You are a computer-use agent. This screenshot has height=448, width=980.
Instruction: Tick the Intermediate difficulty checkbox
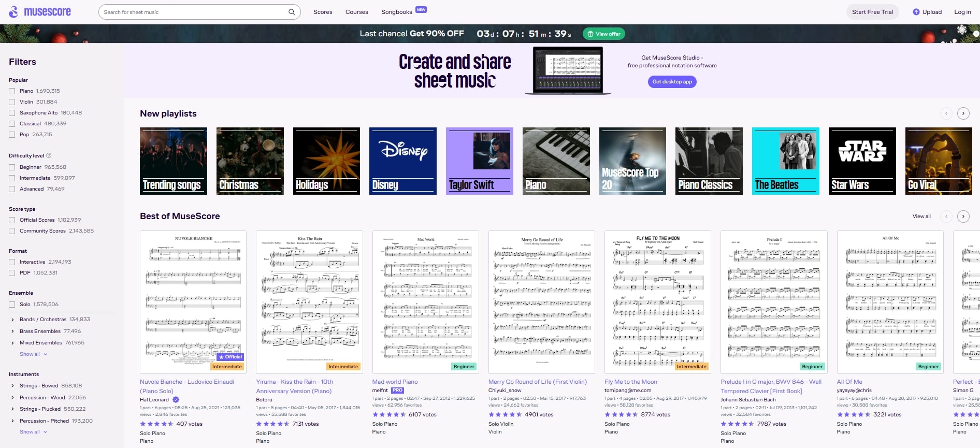[12, 178]
